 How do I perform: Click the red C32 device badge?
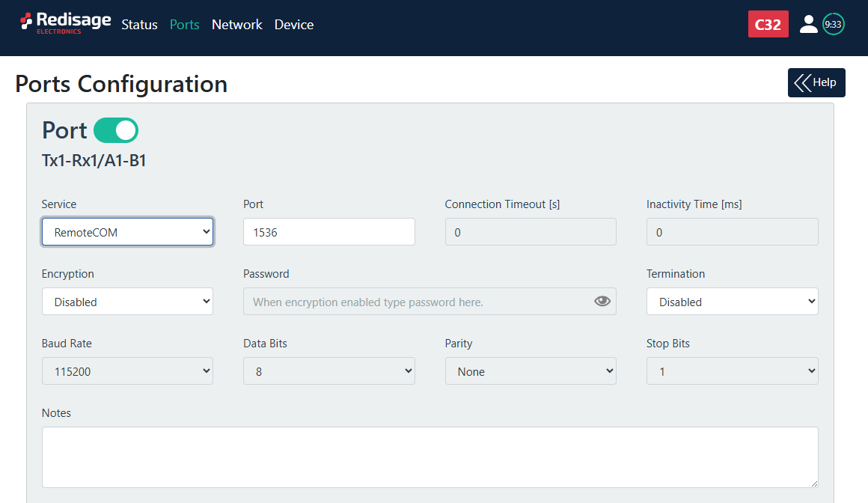tap(768, 24)
